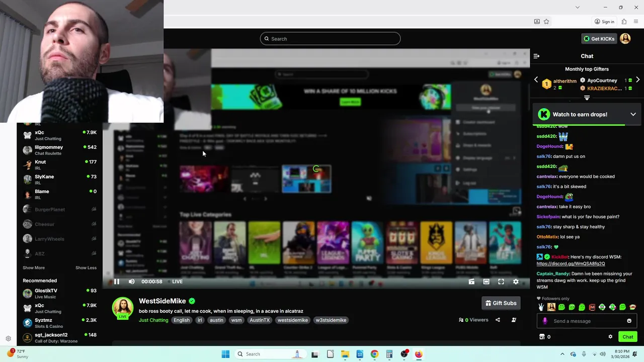Open xQc channel in the followed list
The image size is (644, 362).
[59, 135]
